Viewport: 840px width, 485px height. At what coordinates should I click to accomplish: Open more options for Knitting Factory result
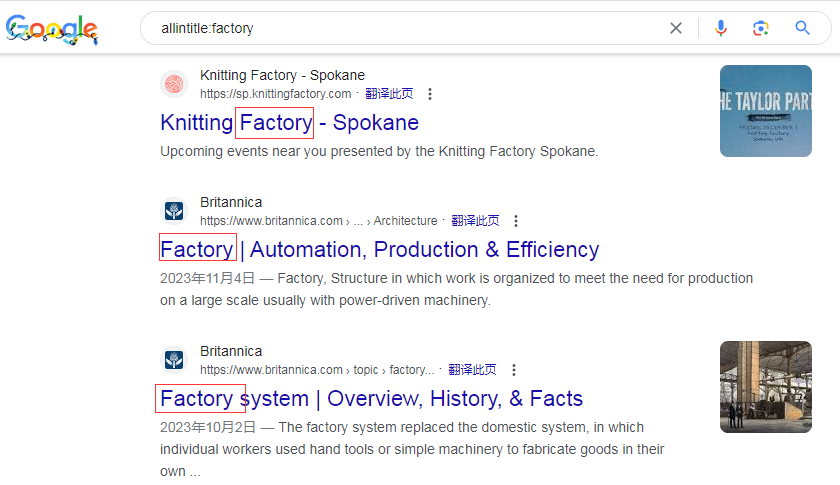(x=430, y=94)
